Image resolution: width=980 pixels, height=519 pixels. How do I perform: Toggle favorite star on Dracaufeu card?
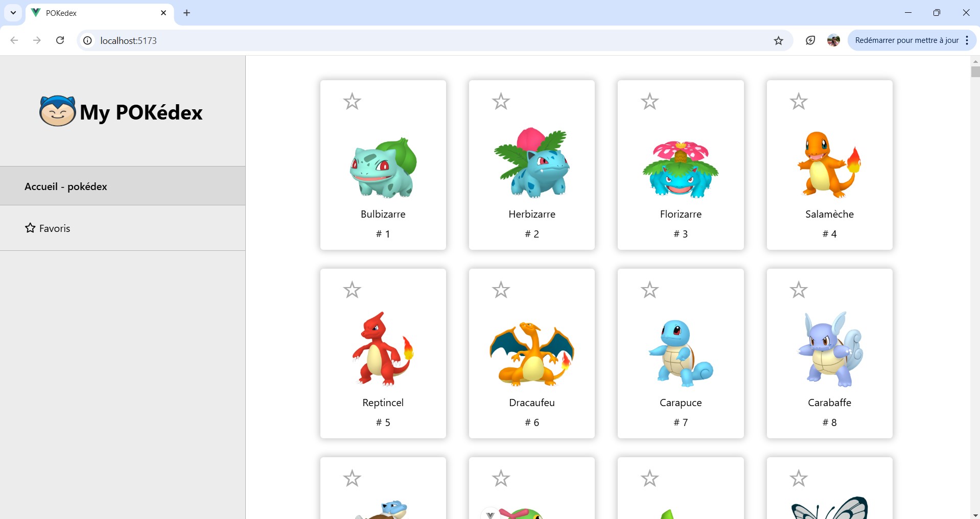pyautogui.click(x=501, y=290)
